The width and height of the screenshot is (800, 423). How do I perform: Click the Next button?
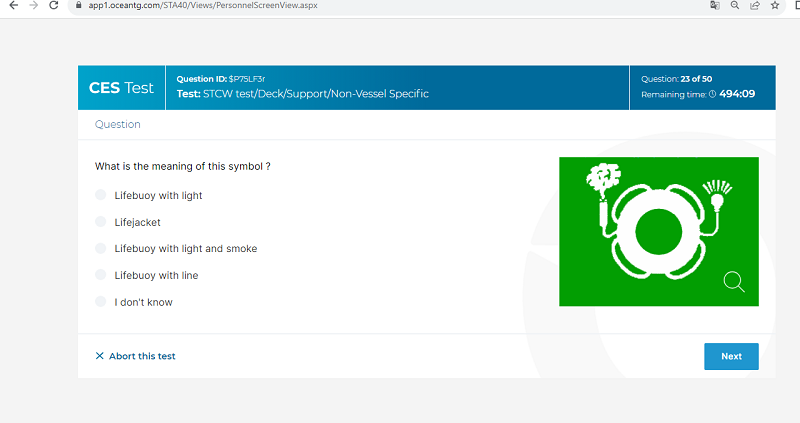point(731,356)
